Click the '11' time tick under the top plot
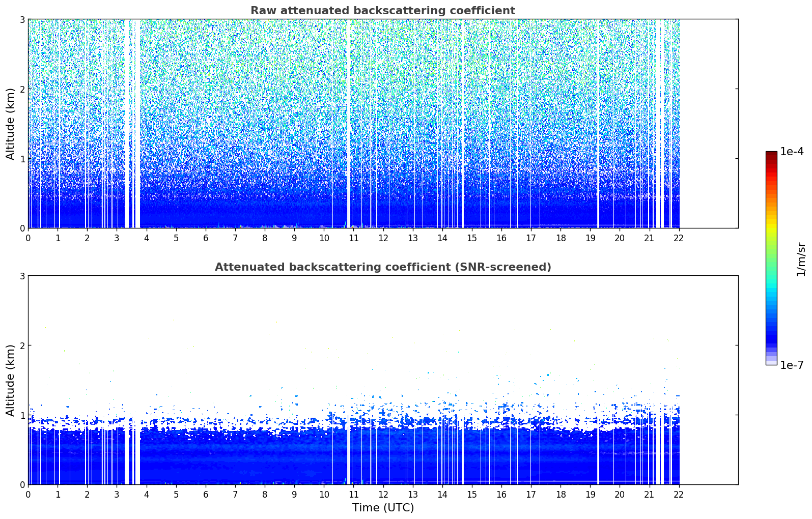This screenshot has height=519, width=812. (x=353, y=238)
